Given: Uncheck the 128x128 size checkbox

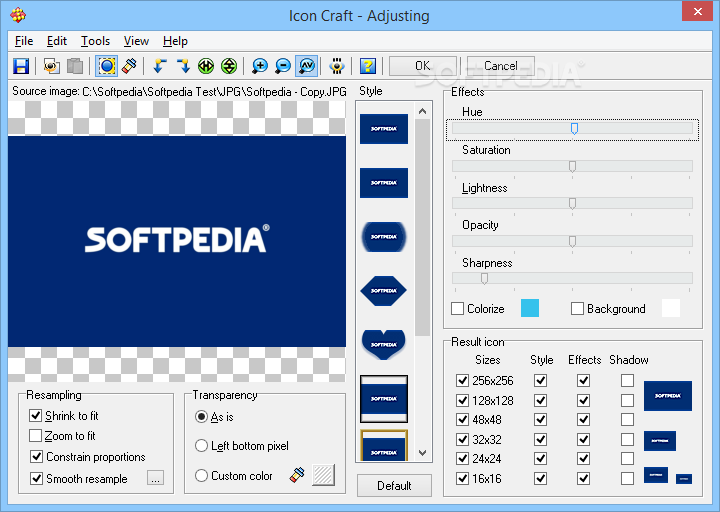Looking at the screenshot, I should point(462,400).
